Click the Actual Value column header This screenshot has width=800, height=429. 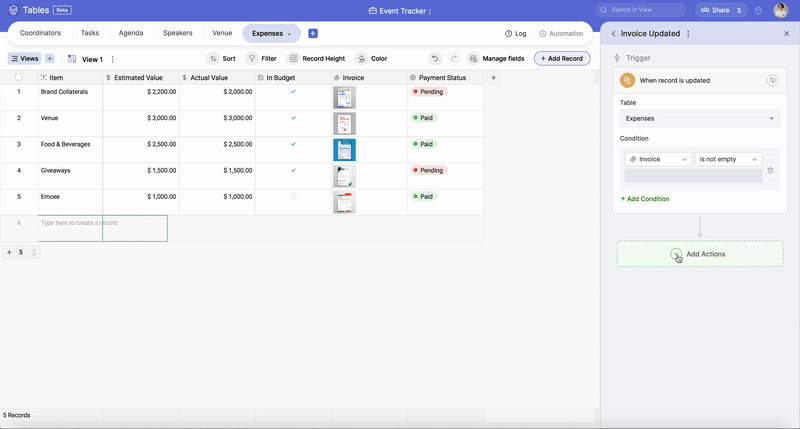(x=217, y=78)
